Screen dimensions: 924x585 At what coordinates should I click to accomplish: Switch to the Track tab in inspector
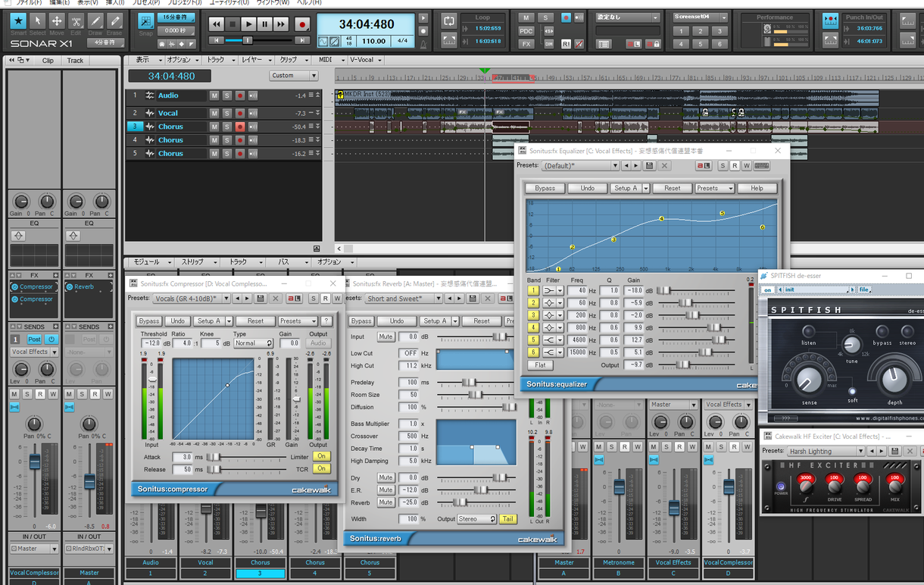click(75, 61)
